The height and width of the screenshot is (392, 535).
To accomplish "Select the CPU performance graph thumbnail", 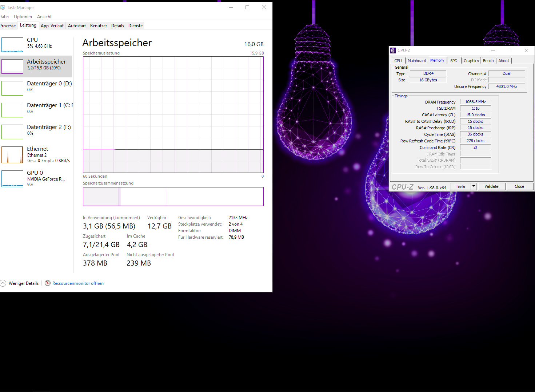I will [x=12, y=45].
